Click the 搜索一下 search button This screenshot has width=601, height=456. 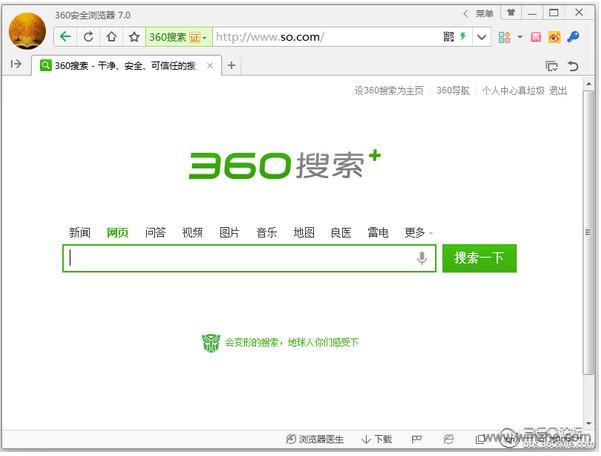click(x=479, y=258)
